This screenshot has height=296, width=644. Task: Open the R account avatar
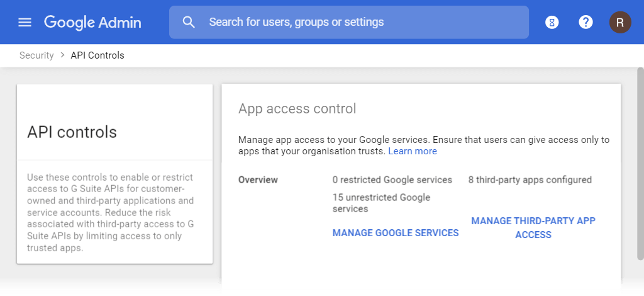coord(620,22)
